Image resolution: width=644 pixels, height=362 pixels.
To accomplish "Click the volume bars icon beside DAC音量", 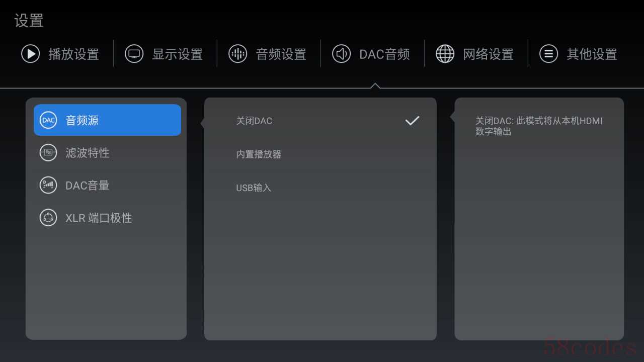I will click(48, 185).
